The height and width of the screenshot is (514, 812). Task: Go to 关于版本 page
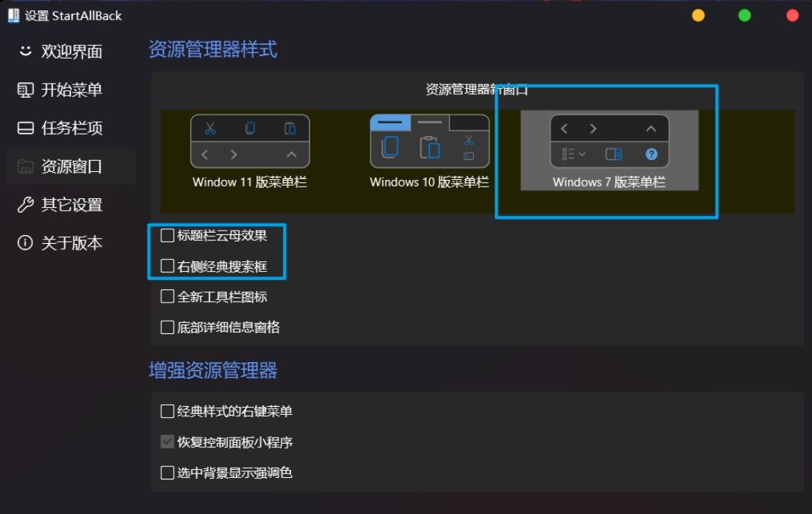72,243
